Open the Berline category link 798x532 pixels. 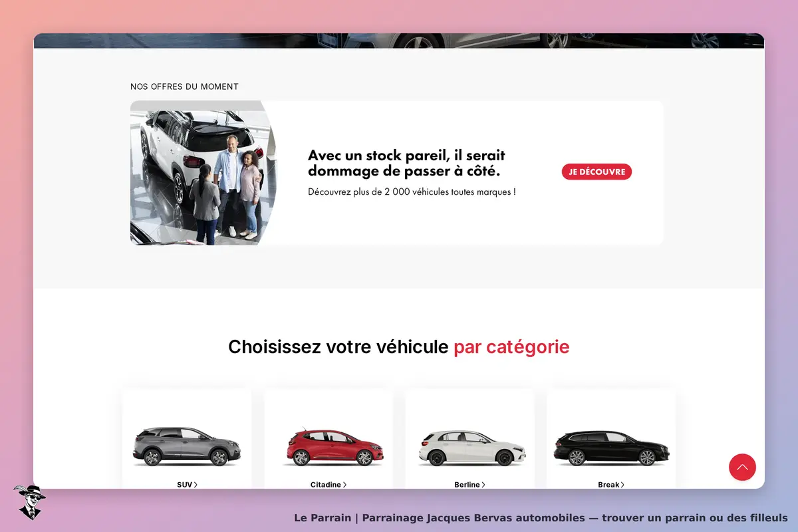pos(469,485)
